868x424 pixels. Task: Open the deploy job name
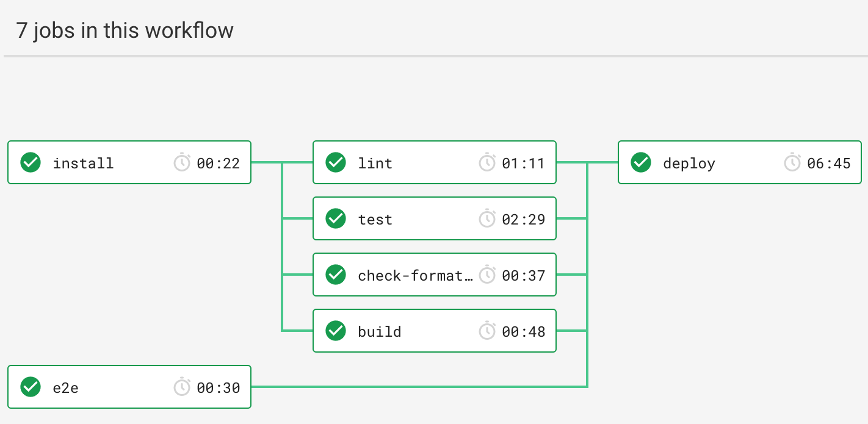tap(689, 163)
